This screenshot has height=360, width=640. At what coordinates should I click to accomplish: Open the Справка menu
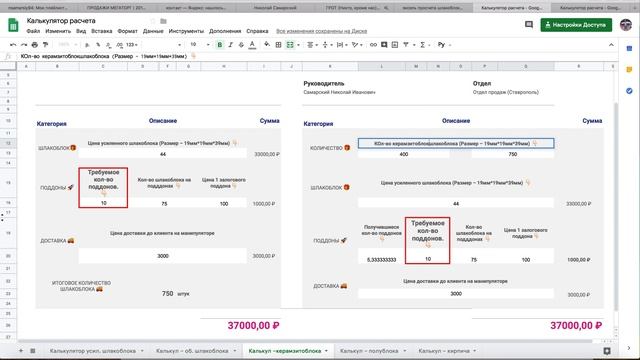click(x=257, y=31)
